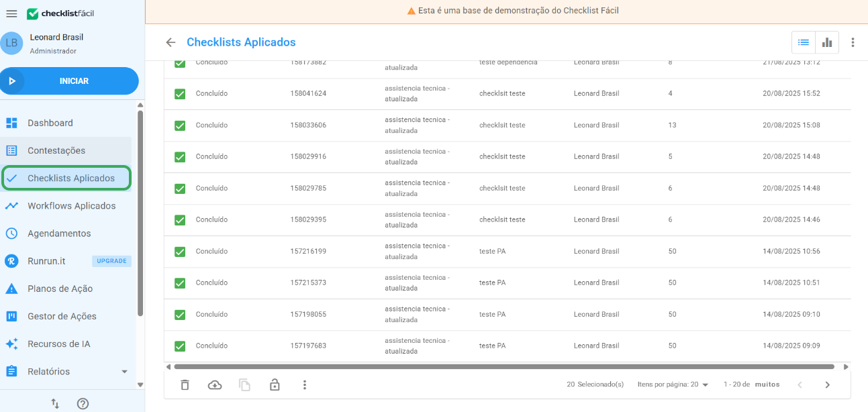Image resolution: width=868 pixels, height=412 pixels.
Task: Click the UPGRADE badge next to Runrun.it
Action: click(x=111, y=260)
